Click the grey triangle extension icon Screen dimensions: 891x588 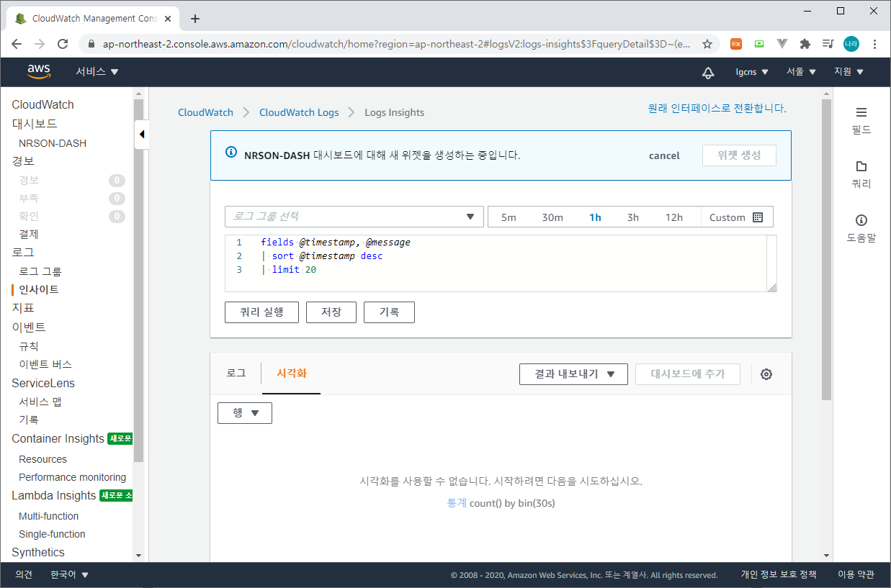point(782,44)
